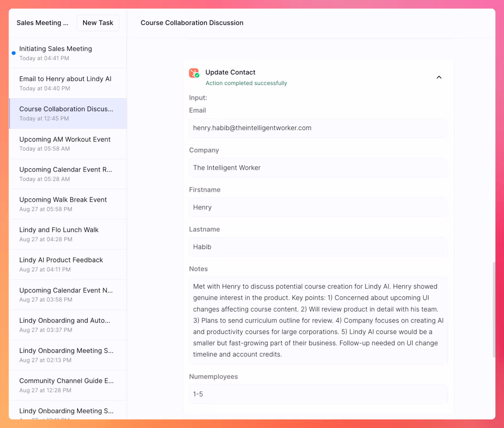Click the New Task button
The image size is (504, 428).
(98, 23)
